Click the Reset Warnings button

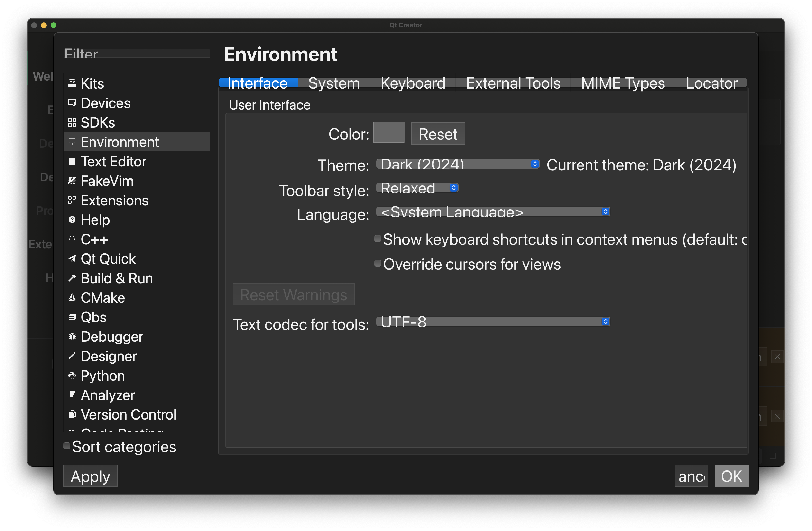tap(293, 294)
